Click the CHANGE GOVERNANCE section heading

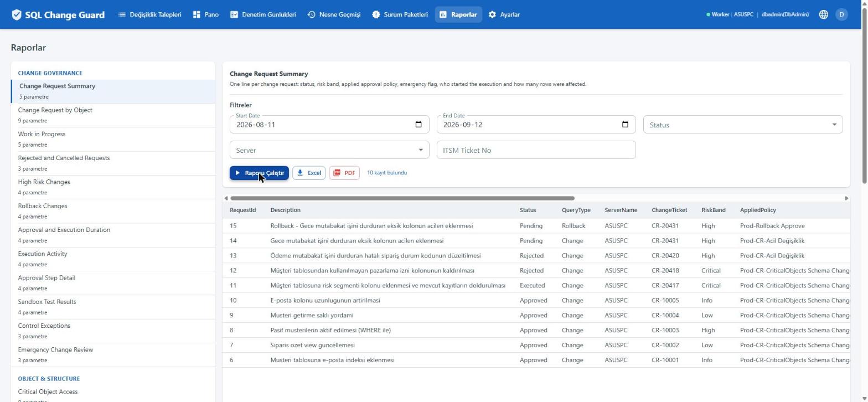tap(50, 73)
